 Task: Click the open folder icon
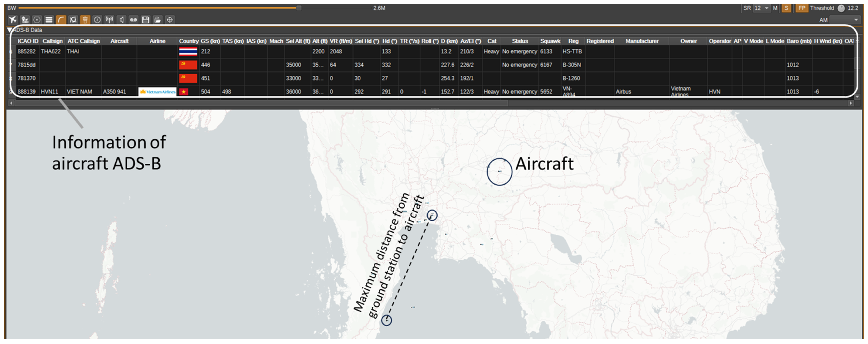(157, 20)
